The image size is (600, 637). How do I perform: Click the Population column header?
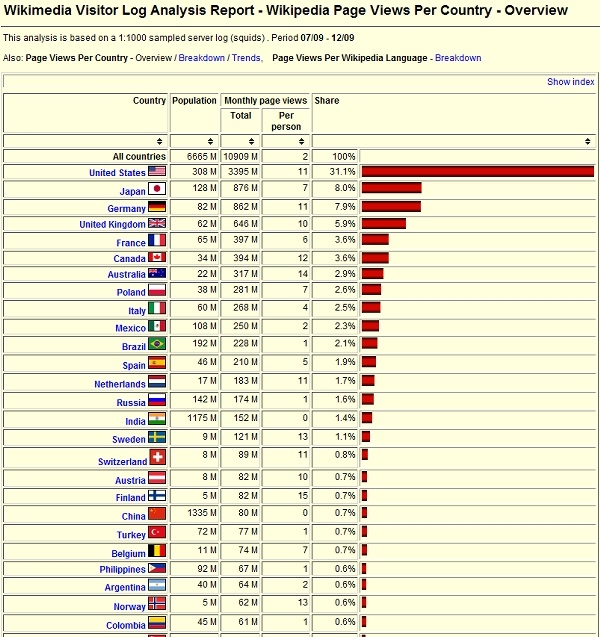click(194, 100)
